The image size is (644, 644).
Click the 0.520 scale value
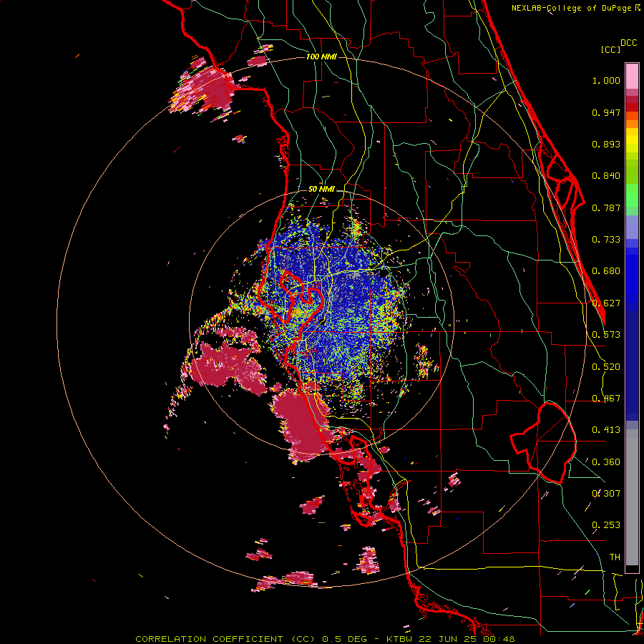606,367
